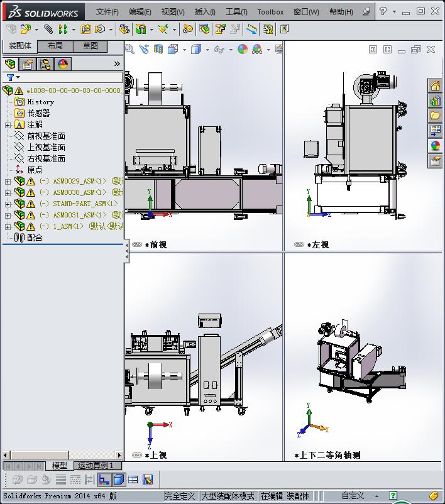Click the Display Style cube icon
445x504 pixels.
tap(196, 49)
